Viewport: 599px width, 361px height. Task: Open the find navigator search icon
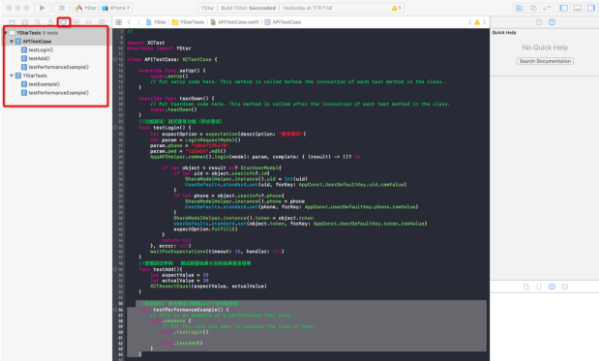click(x=37, y=22)
